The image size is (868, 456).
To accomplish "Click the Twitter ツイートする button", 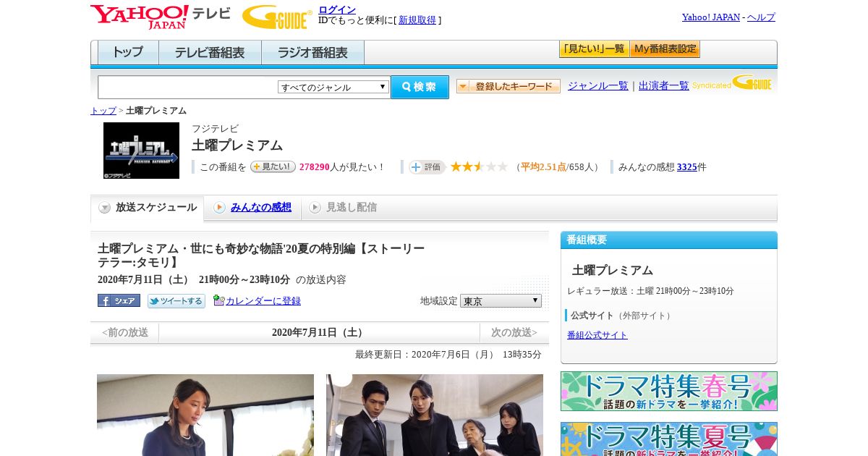I will [176, 301].
